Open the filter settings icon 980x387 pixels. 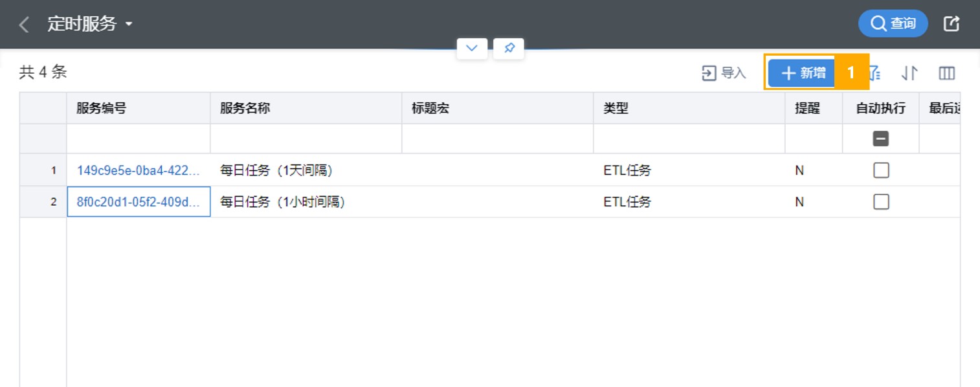click(874, 73)
